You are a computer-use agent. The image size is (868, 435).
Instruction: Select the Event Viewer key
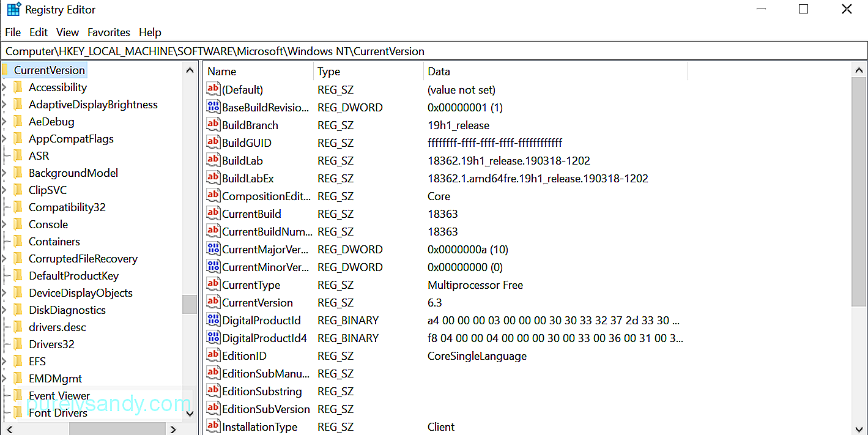click(59, 395)
